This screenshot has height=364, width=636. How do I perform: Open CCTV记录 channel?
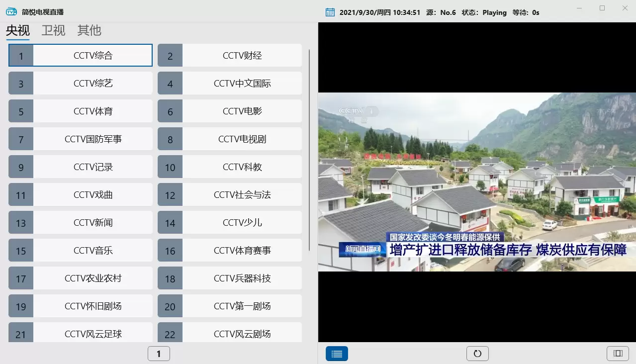point(81,167)
